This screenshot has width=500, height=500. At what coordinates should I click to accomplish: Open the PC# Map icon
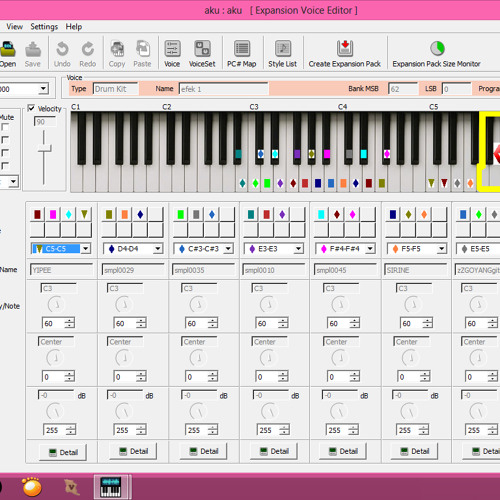(x=242, y=49)
